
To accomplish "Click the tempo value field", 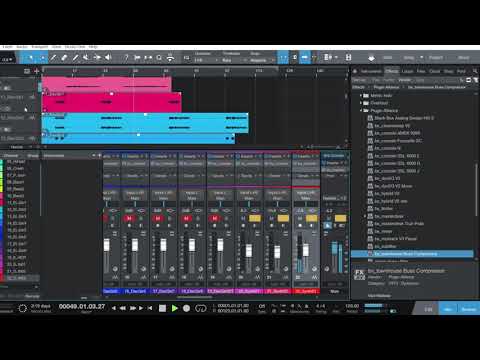I will [352, 306].
